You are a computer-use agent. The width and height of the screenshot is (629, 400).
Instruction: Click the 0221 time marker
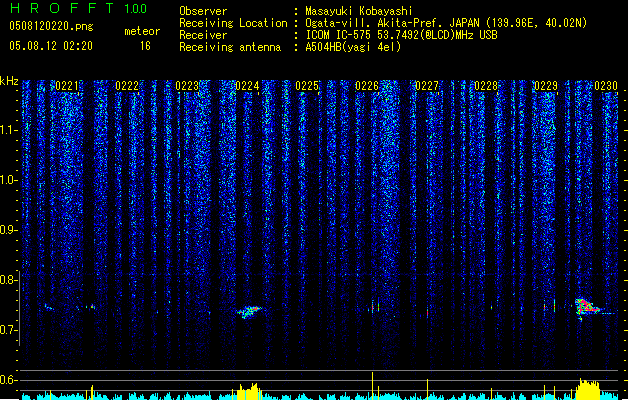67,86
